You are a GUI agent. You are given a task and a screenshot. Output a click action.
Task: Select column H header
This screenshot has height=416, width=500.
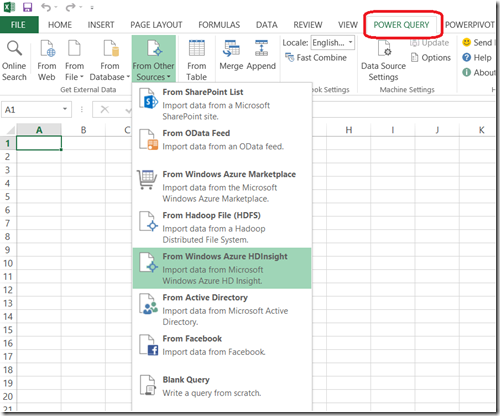(x=349, y=130)
